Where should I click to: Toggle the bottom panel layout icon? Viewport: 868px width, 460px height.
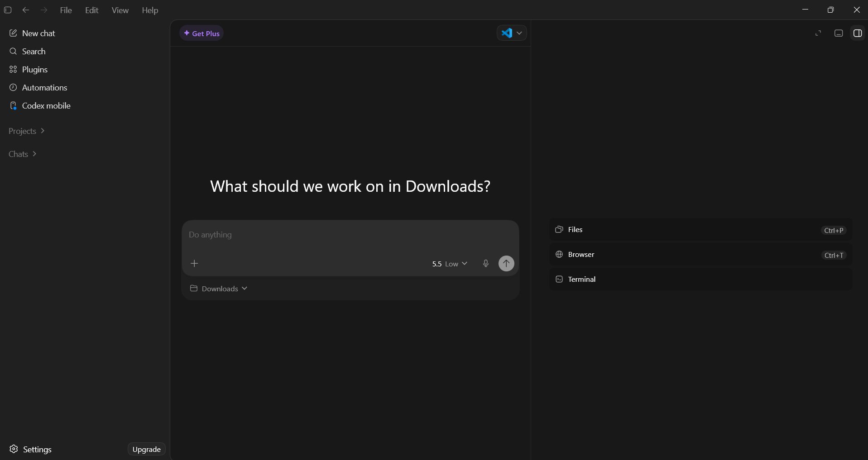tap(839, 33)
